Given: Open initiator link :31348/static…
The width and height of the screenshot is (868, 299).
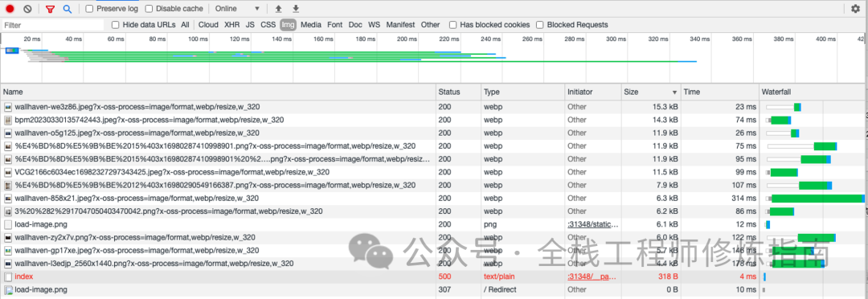Looking at the screenshot, I should click(592, 224).
